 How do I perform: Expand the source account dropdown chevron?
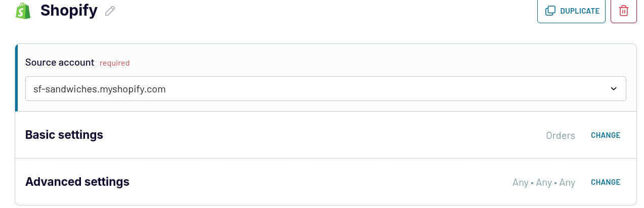[614, 89]
